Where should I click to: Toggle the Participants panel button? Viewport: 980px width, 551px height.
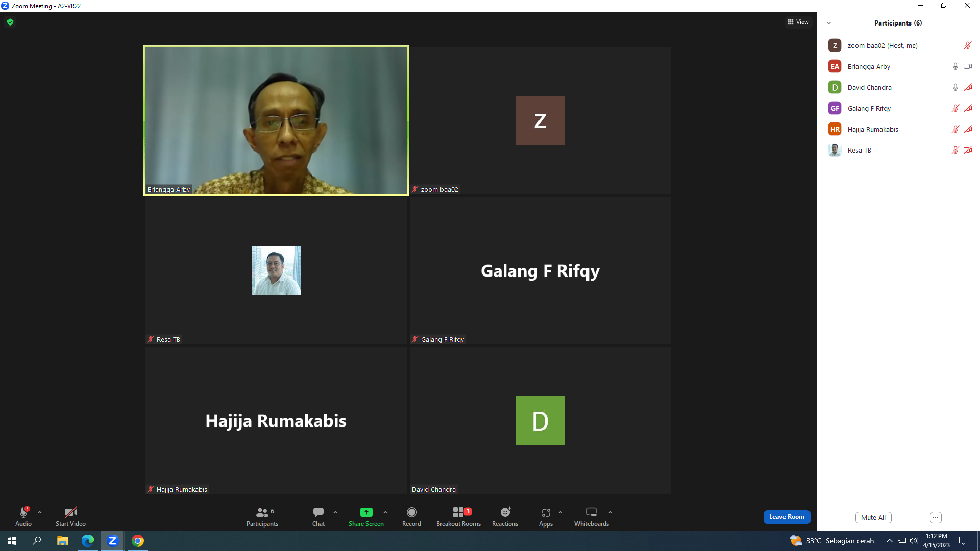pos(262,516)
